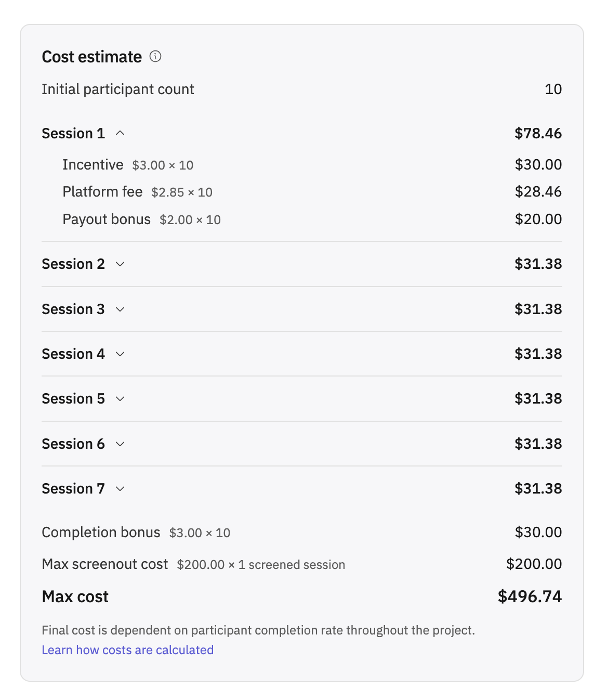The height and width of the screenshot is (700, 608).
Task: Expand Session 5 with its chevron
Action: 120,399
